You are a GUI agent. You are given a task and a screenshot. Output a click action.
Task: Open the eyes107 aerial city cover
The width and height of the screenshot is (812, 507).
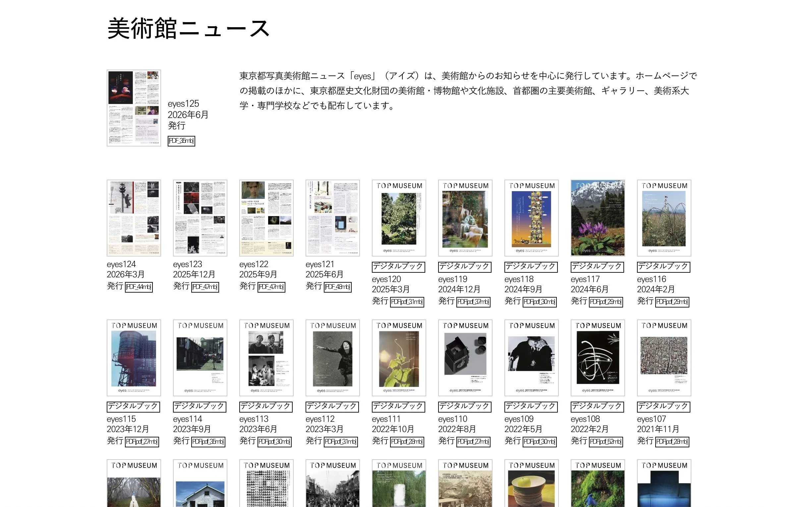pos(664,358)
